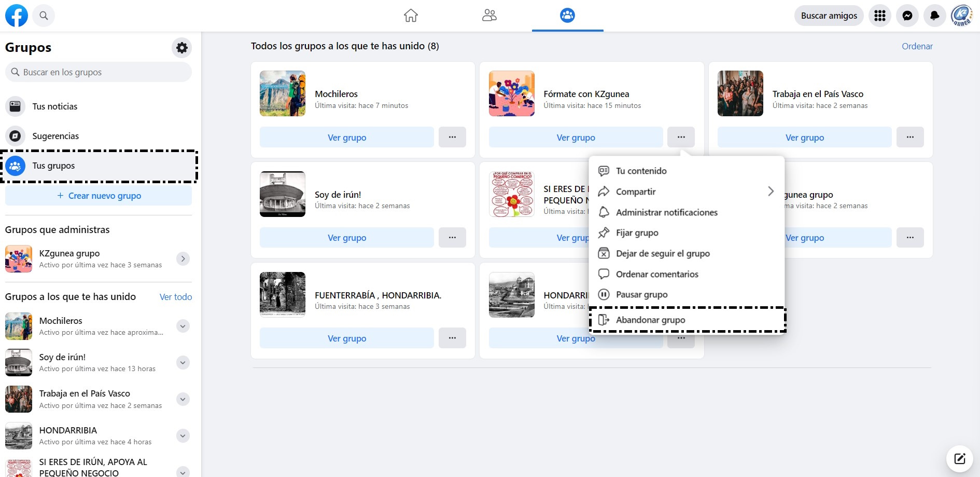Open the nine-dot menu grid icon

(x=879, y=16)
